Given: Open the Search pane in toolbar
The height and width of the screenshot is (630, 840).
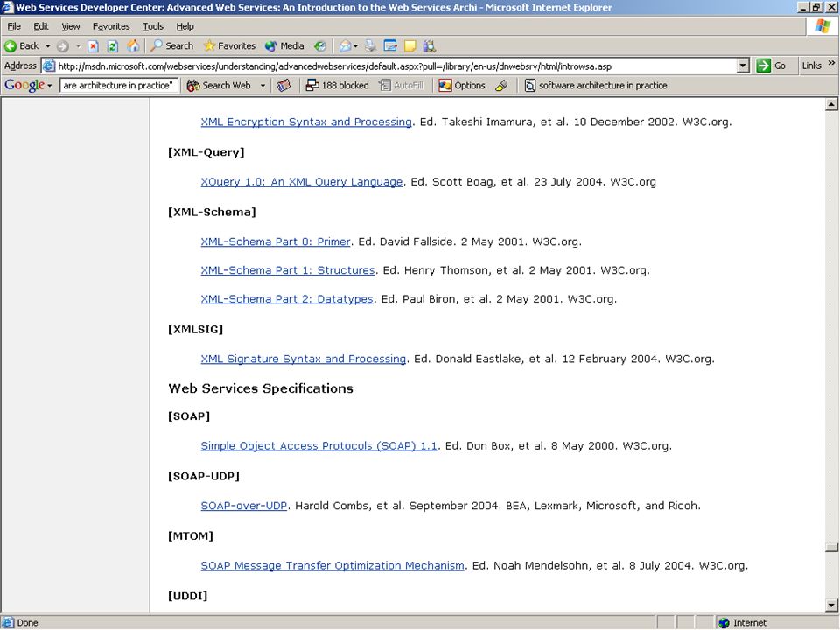Looking at the screenshot, I should [172, 46].
